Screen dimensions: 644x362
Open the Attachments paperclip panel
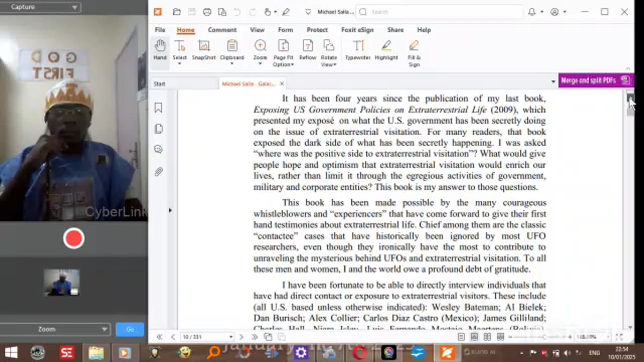coord(158,171)
